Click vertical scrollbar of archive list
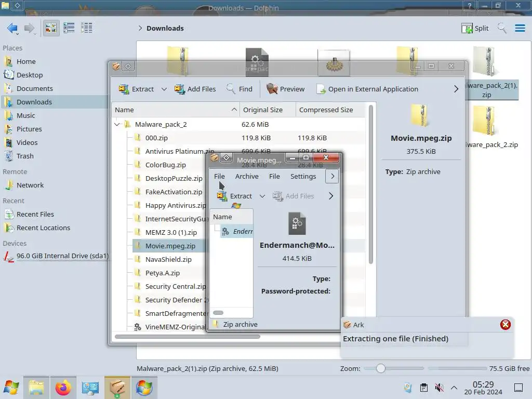532x399 pixels. tap(371, 185)
